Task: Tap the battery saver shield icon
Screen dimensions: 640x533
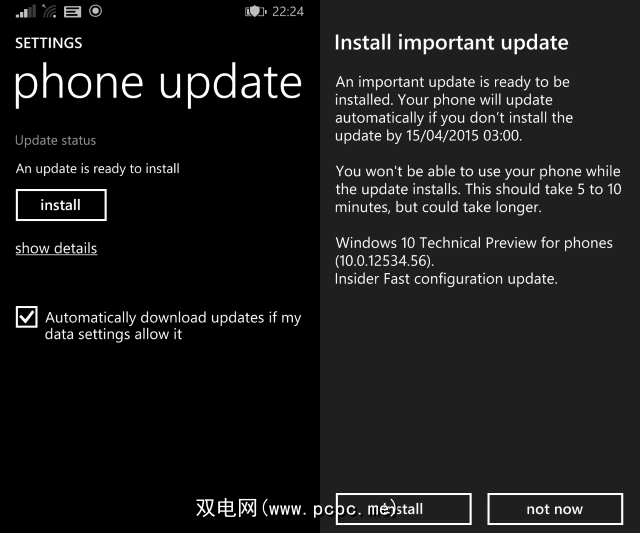Action: [256, 11]
